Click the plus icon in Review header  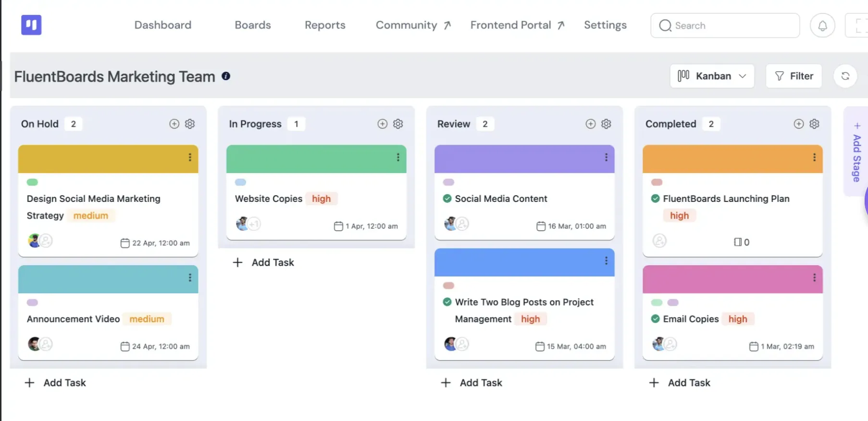click(x=590, y=124)
